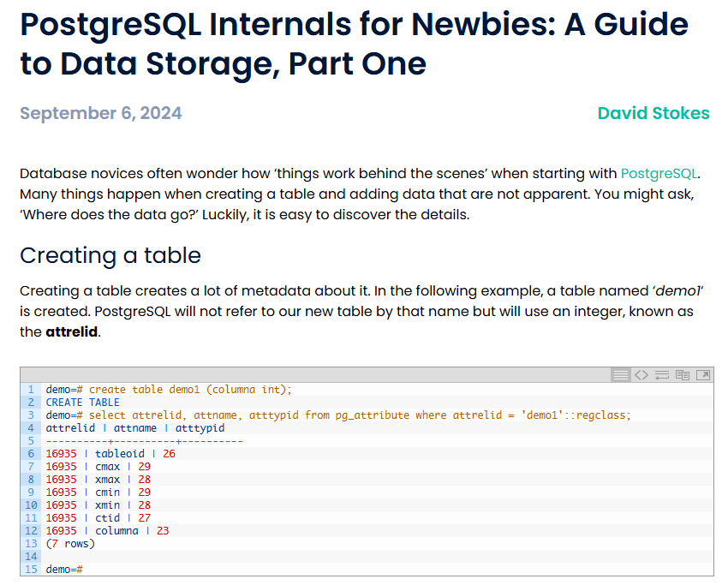This screenshot has width=728, height=585.
Task: Click the final 'demo=#' prompt on line 15
Action: point(64,570)
